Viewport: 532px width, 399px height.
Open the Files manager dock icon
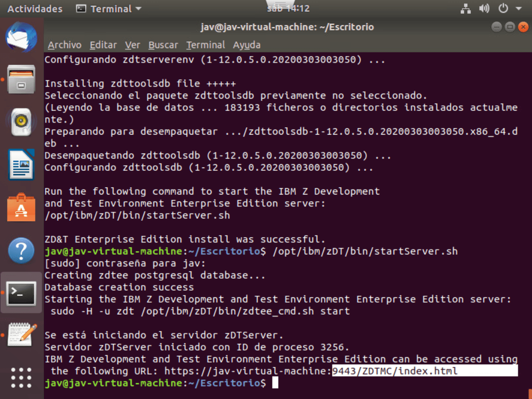coord(21,80)
